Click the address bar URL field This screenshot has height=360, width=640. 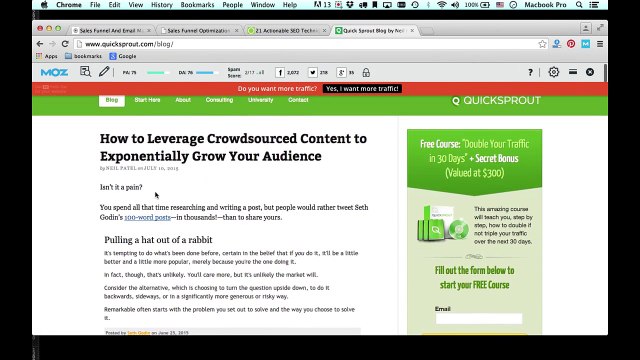click(x=306, y=44)
